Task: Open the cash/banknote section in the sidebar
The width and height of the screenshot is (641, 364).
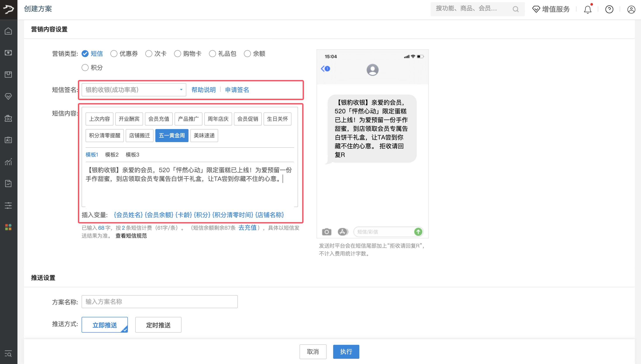Action: coord(9,53)
